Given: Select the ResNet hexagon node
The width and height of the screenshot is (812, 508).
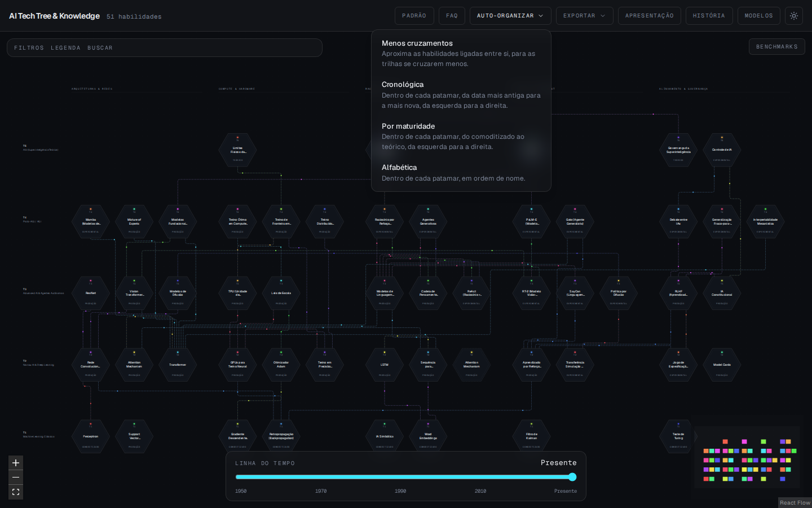Looking at the screenshot, I should pos(91,294).
